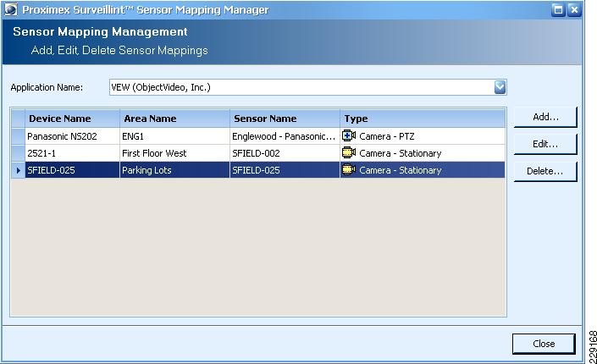This screenshot has height=364, width=597.
Task: Click Camera - Stationary in the 2521-1 row
Action: [401, 153]
